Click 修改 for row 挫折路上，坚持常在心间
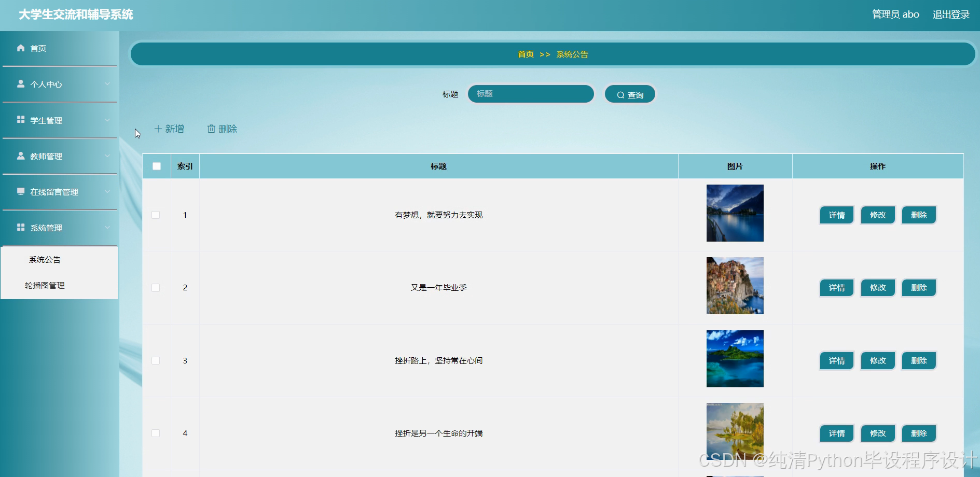 pyautogui.click(x=878, y=361)
